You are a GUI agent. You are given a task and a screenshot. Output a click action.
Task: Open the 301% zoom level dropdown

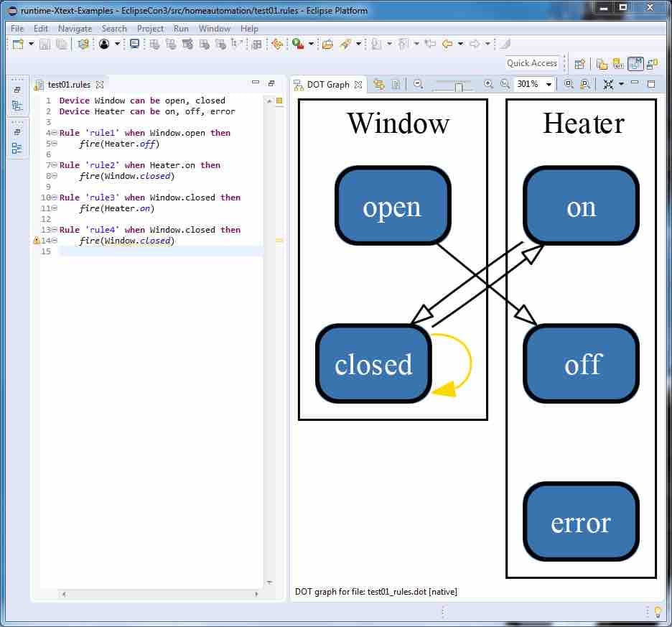[550, 84]
